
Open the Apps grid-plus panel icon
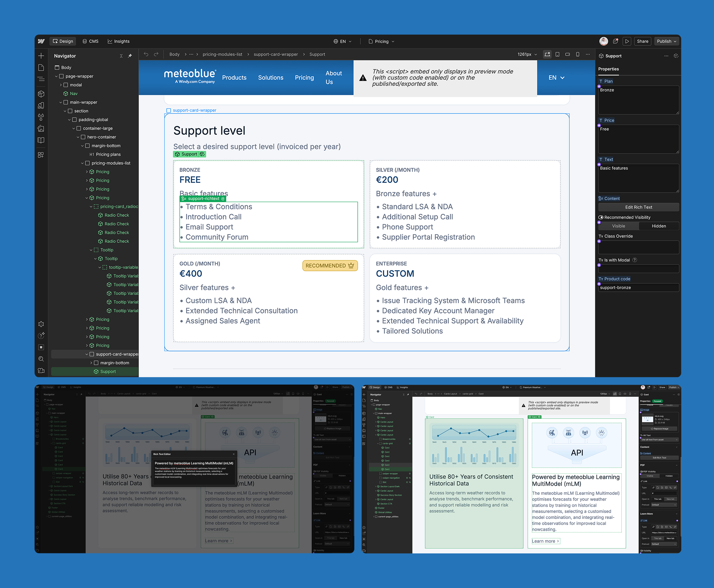41,155
